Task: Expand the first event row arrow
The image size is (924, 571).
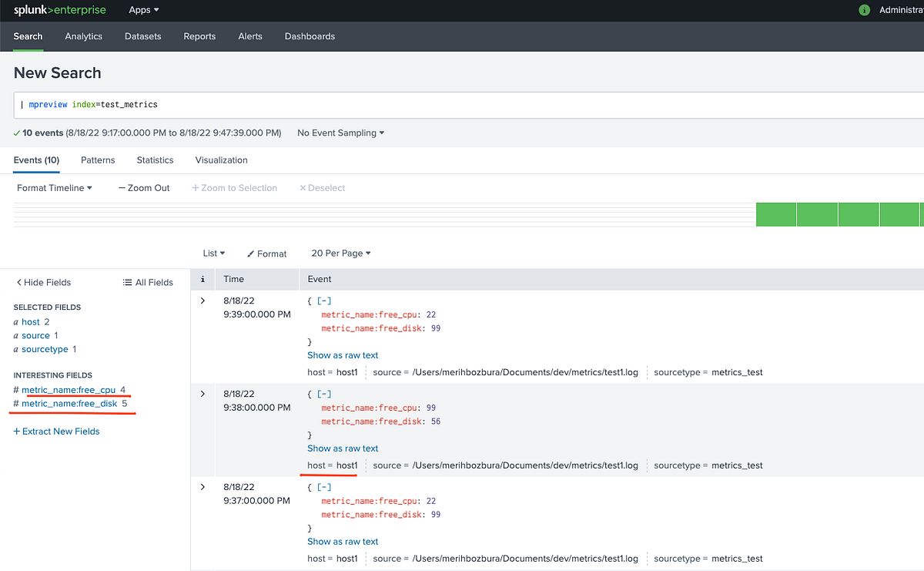Action: pyautogui.click(x=202, y=301)
